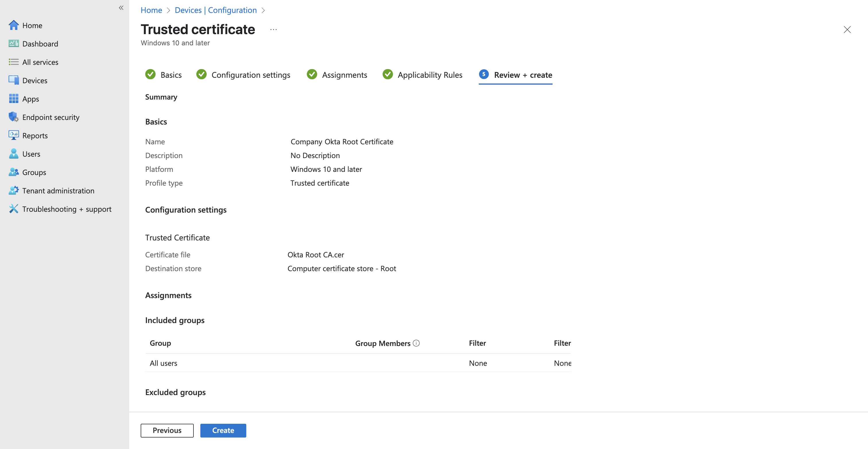Select the All services list icon
This screenshot has height=449, width=868.
tap(13, 62)
